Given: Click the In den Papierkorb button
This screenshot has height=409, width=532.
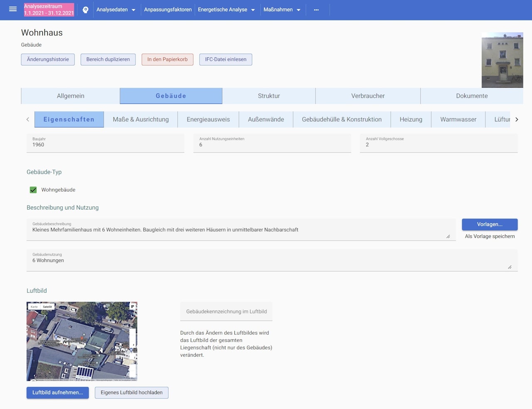Looking at the screenshot, I should [167, 59].
